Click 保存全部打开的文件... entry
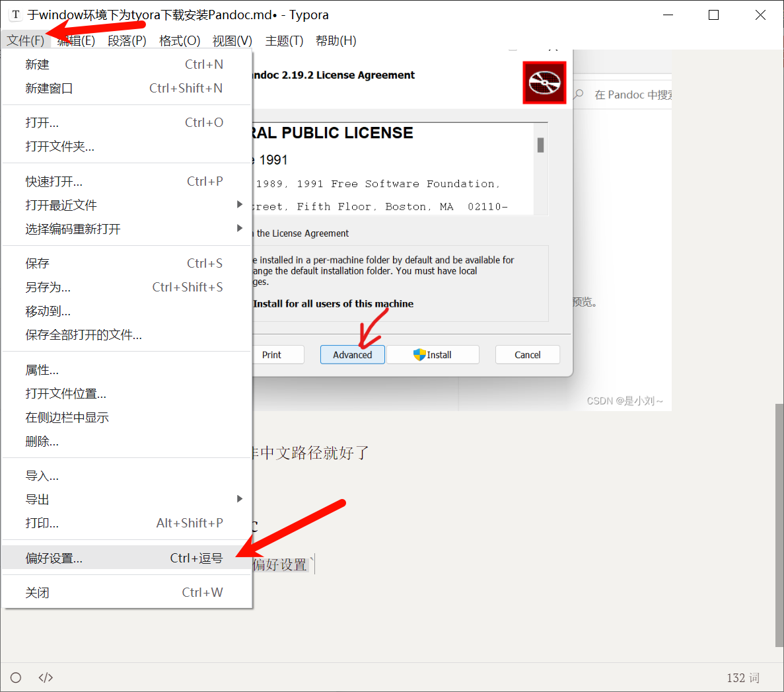784x692 pixels. 127,334
